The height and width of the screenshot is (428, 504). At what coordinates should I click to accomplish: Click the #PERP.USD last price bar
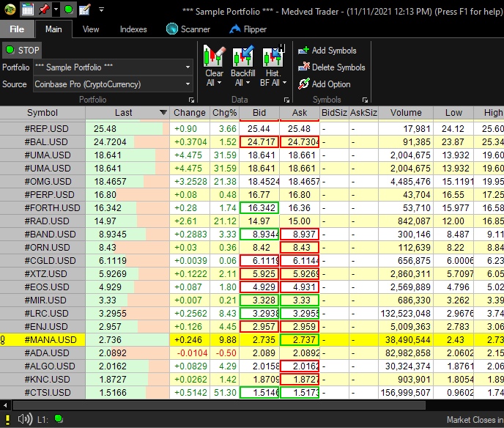point(127,194)
